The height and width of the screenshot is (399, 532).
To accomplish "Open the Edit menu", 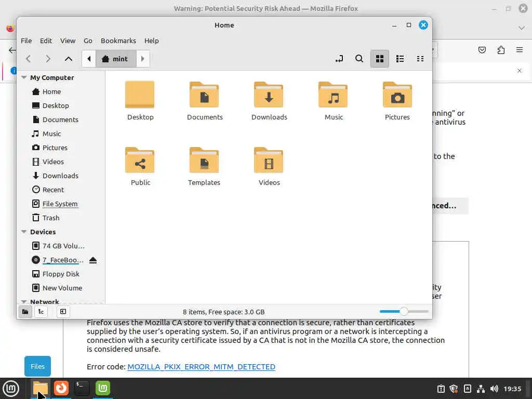I will pos(46,41).
